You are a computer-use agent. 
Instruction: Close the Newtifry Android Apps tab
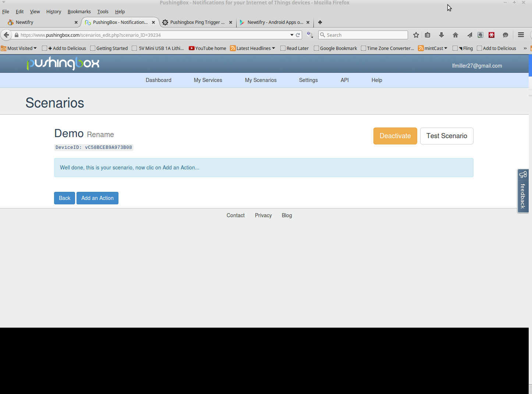pos(308,22)
